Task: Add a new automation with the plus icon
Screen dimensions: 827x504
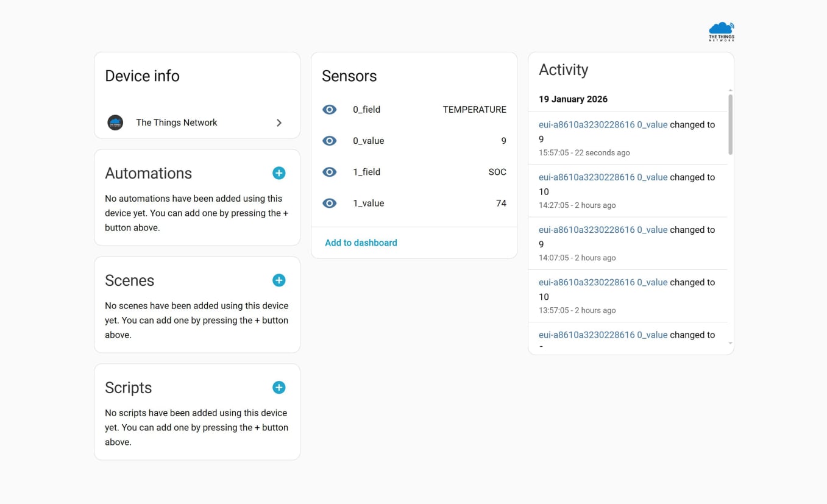Action: click(279, 173)
